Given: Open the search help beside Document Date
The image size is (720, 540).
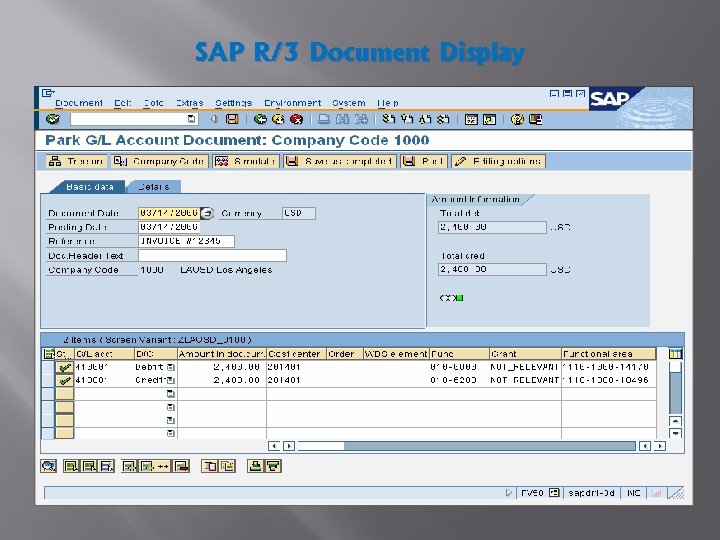Looking at the screenshot, I should (208, 213).
